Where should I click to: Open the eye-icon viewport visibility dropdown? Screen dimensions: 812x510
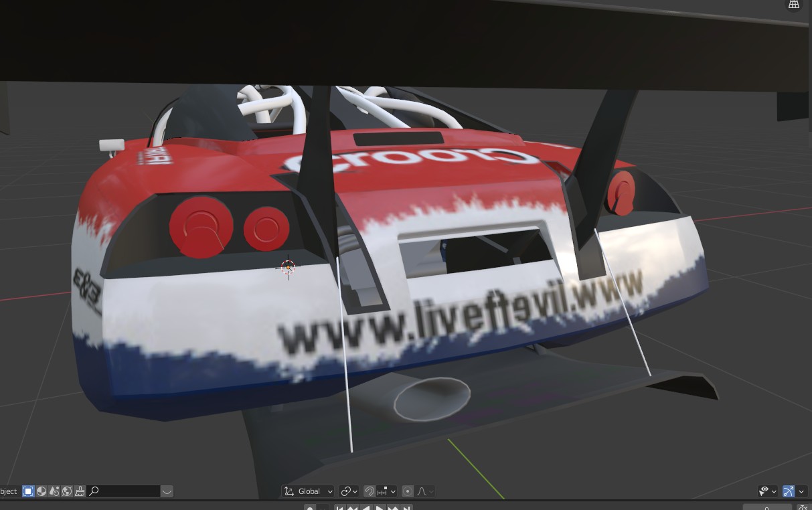coord(767,491)
